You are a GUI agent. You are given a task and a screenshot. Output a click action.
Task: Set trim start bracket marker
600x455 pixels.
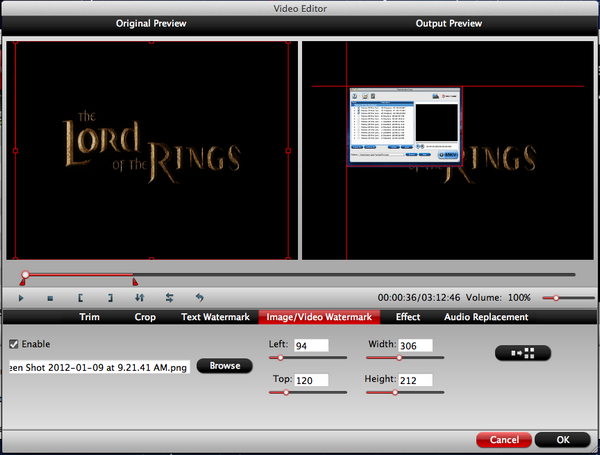point(80,298)
